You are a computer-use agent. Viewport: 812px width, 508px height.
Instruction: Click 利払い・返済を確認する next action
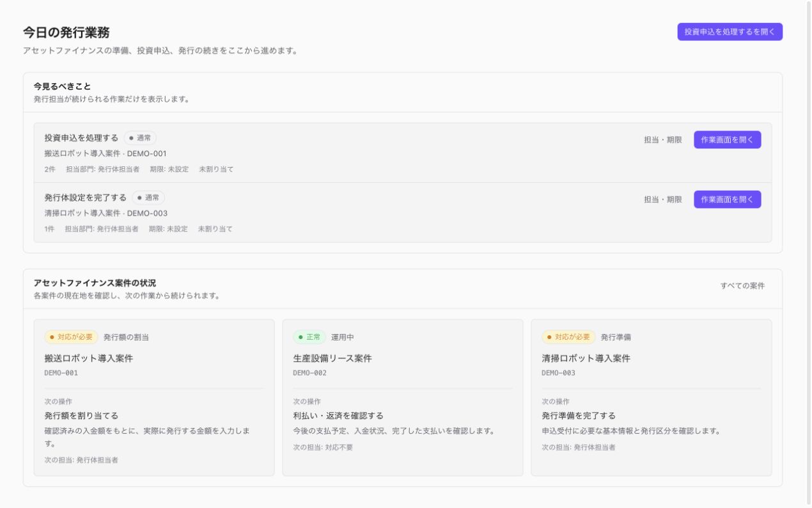point(338,415)
